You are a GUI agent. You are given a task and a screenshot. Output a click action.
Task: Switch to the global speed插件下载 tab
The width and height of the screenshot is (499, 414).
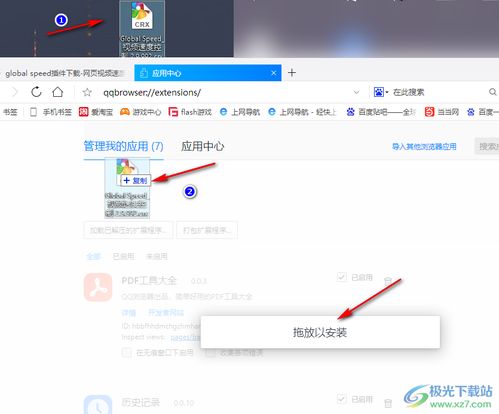click(x=63, y=73)
